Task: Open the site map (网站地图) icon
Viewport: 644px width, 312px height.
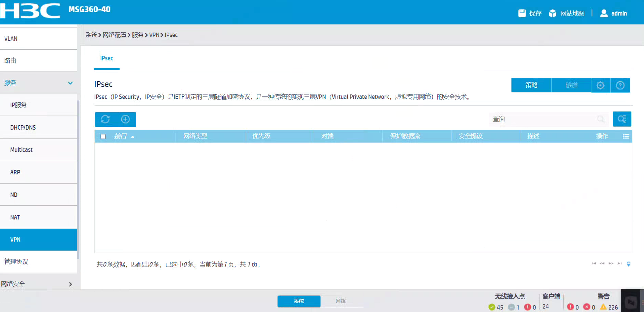Action: point(553,13)
